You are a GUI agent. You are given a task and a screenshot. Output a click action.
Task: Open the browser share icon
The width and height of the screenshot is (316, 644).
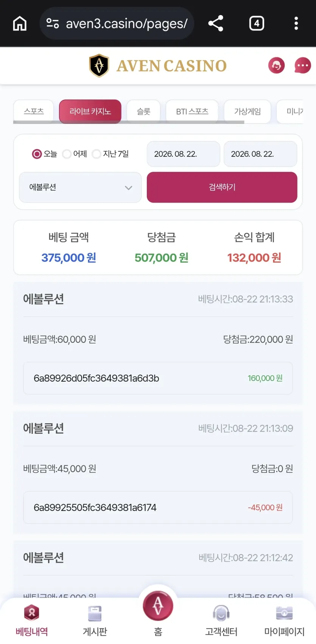(216, 23)
